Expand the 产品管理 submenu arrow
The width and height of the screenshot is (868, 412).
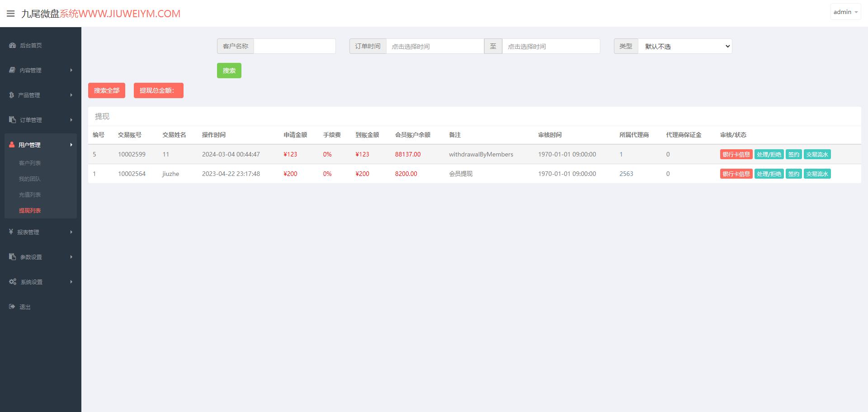pos(71,95)
